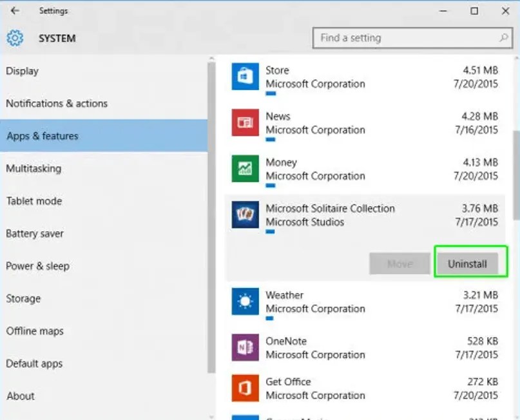Viewport: 520px width, 420px height.
Task: Click the 4.51 MB size of Store
Action: tap(481, 70)
